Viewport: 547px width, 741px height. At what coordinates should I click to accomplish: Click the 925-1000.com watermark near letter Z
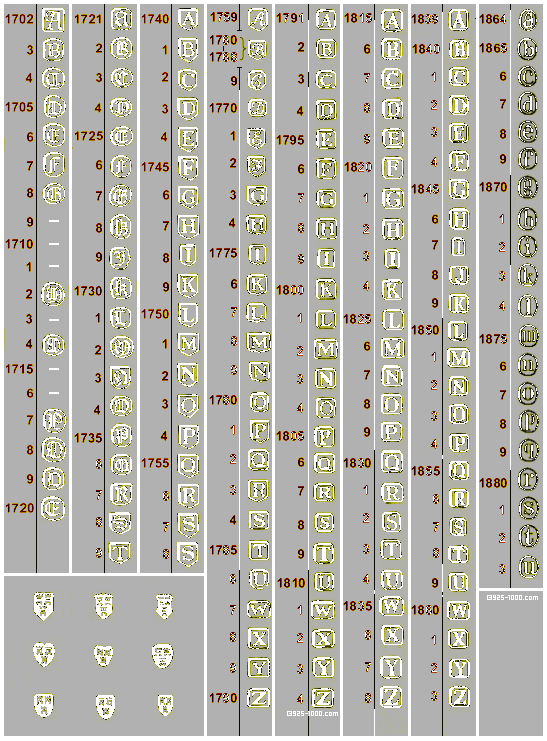pos(313,714)
